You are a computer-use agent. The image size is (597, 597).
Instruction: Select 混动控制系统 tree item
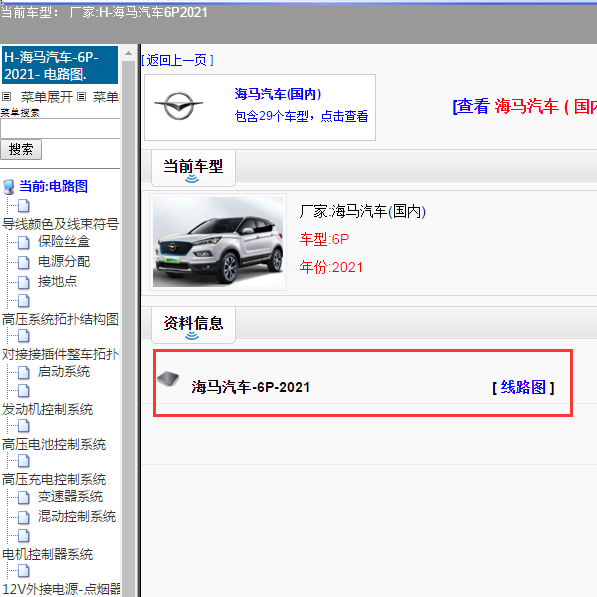pyautogui.click(x=77, y=517)
